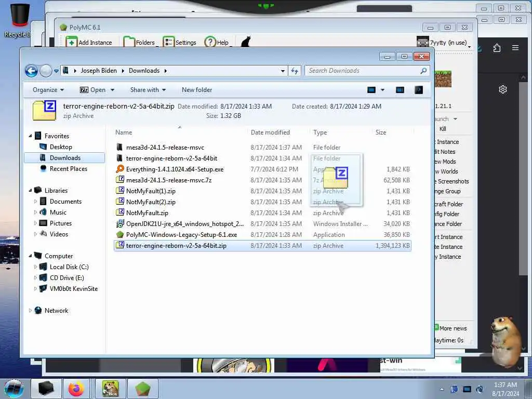
Task: Select NotMyFault(1).zip file
Action: [151, 191]
